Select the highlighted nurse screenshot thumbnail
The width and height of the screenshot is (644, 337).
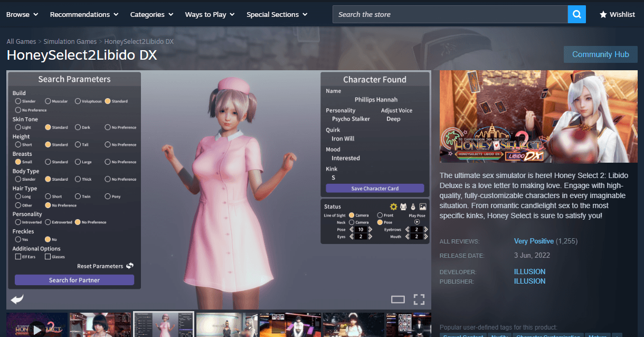pos(164,324)
